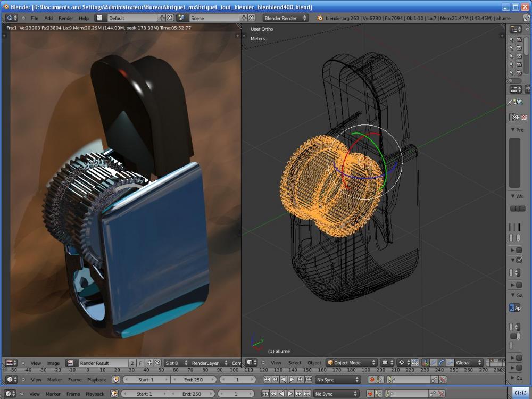The height and width of the screenshot is (399, 532).
Task: Toggle the timeline use preview range clock icon
Action: click(x=116, y=379)
